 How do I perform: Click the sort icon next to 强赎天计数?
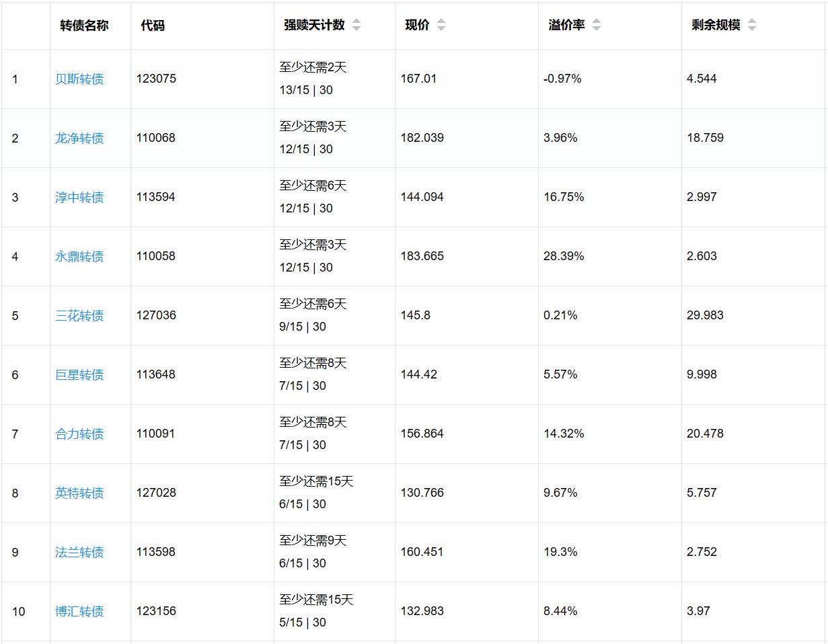(356, 25)
